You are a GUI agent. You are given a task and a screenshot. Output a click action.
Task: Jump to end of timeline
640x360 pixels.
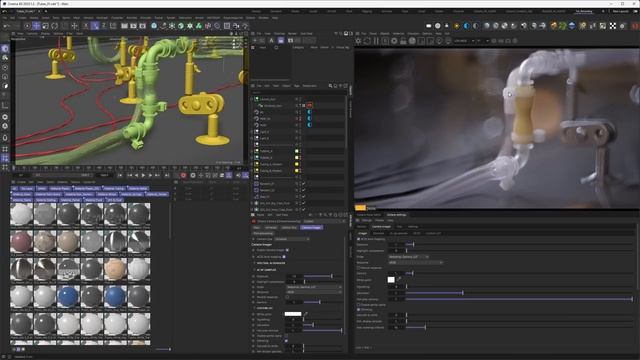coord(167,175)
